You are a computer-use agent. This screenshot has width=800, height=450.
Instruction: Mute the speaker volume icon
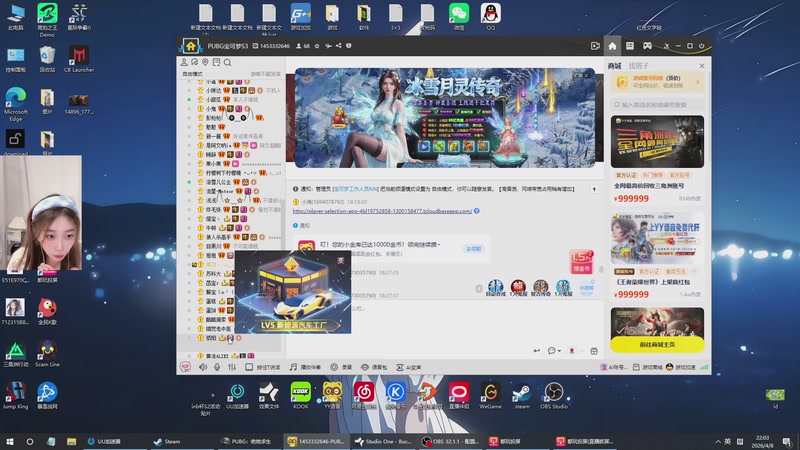click(x=203, y=367)
